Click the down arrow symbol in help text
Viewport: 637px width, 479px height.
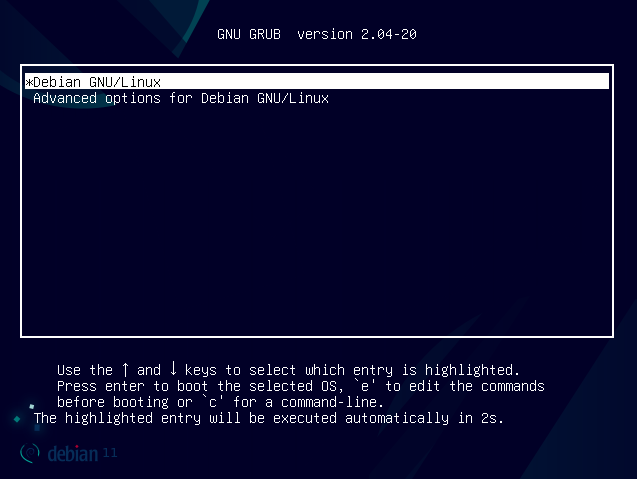[173, 369]
